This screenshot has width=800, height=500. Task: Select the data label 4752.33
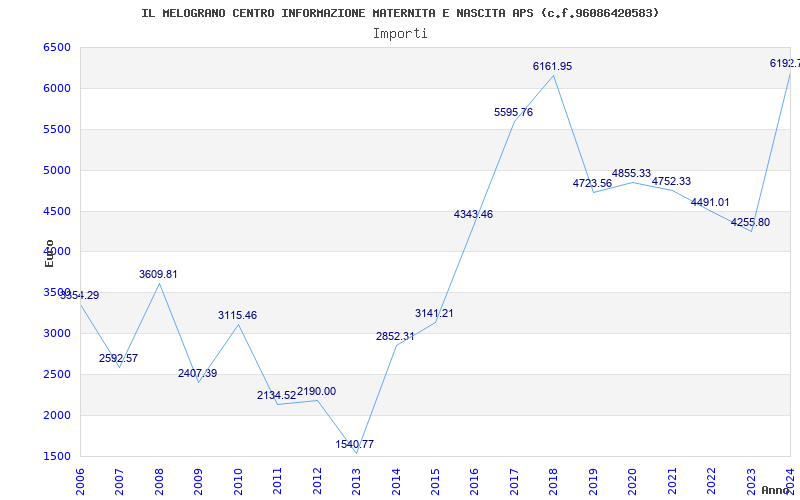pos(671,182)
